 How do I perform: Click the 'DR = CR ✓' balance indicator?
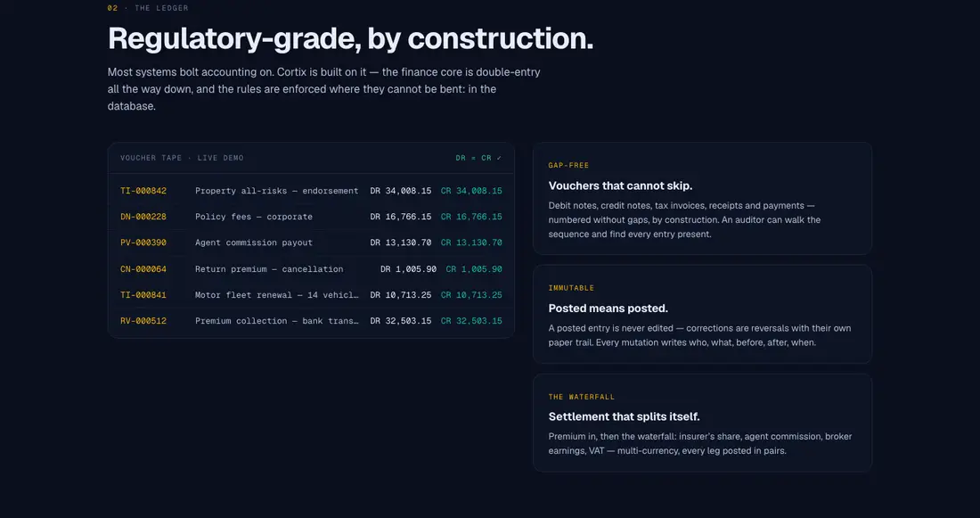tap(478, 159)
